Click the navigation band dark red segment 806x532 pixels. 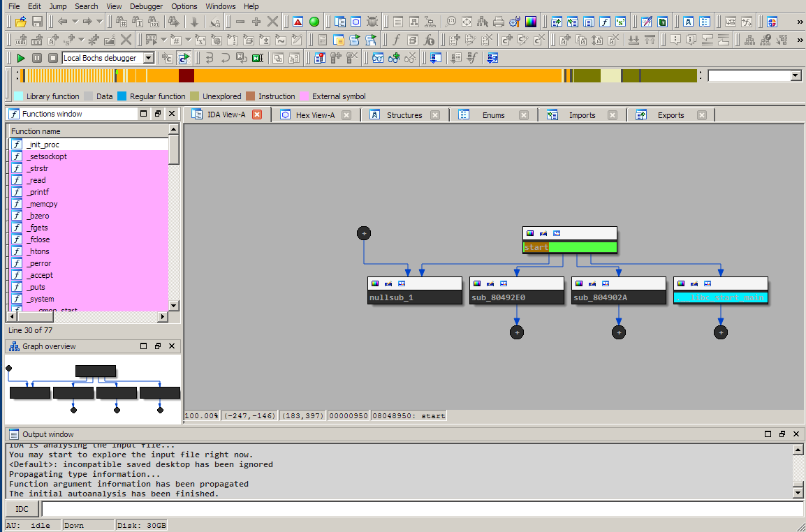(x=186, y=75)
